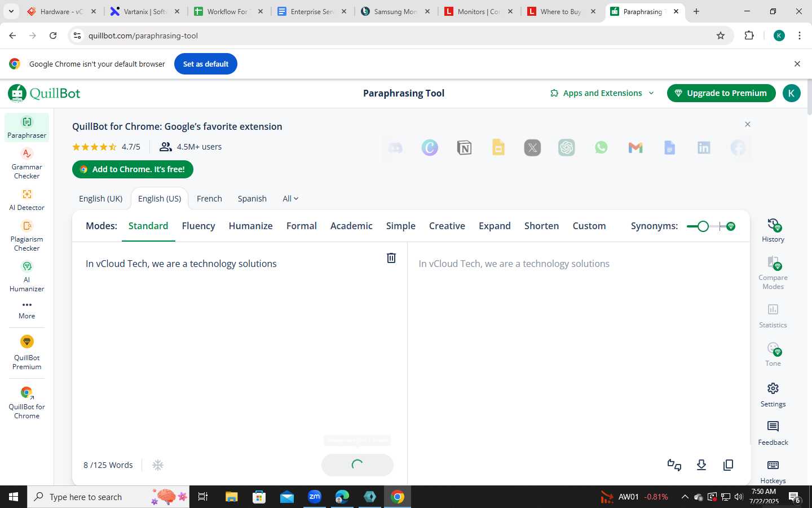The height and width of the screenshot is (508, 812).
Task: Click Upgrade to Premium button
Action: click(721, 93)
